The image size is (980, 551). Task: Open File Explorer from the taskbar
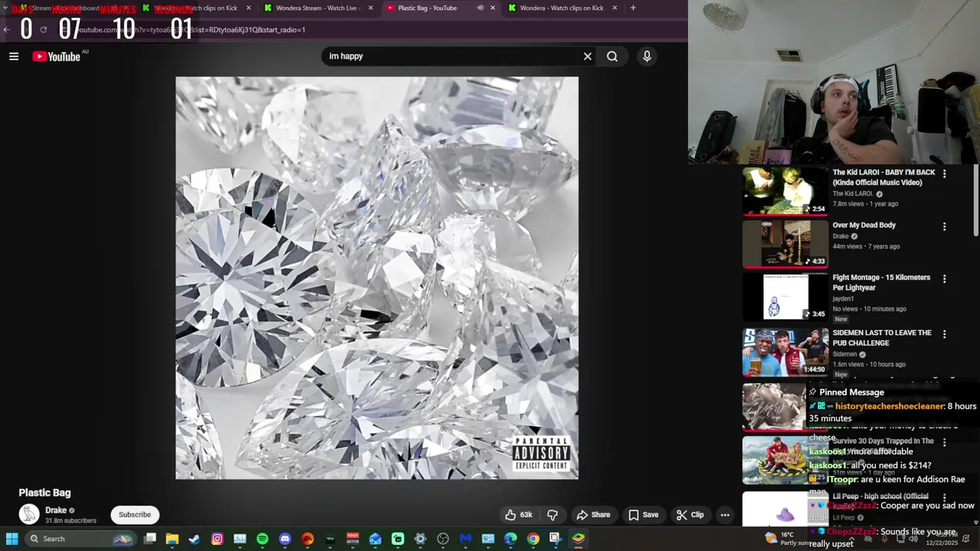tap(172, 539)
